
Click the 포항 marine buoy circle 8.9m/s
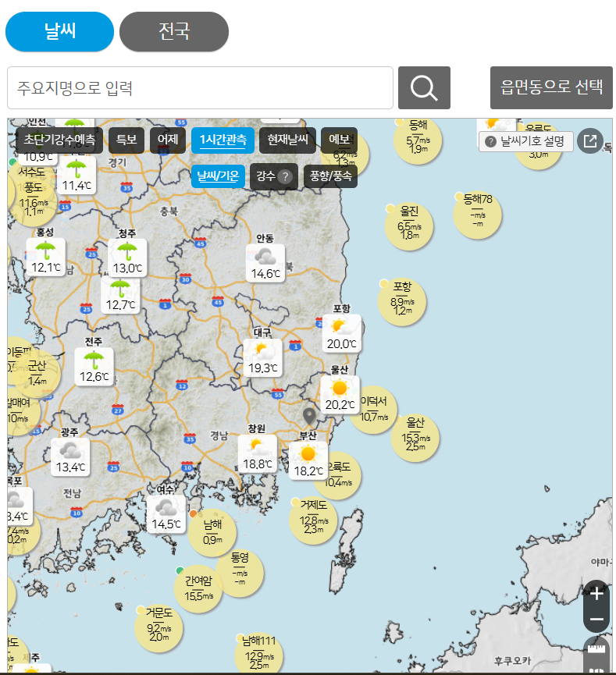click(402, 302)
